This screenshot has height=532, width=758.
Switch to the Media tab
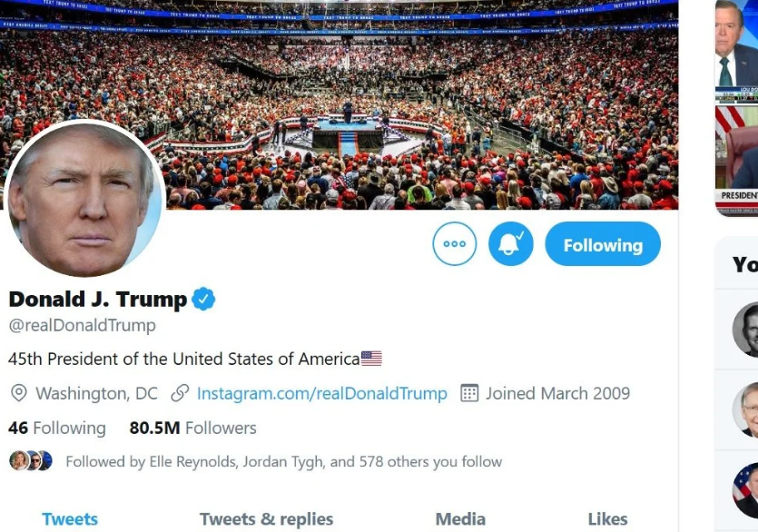pos(460,519)
